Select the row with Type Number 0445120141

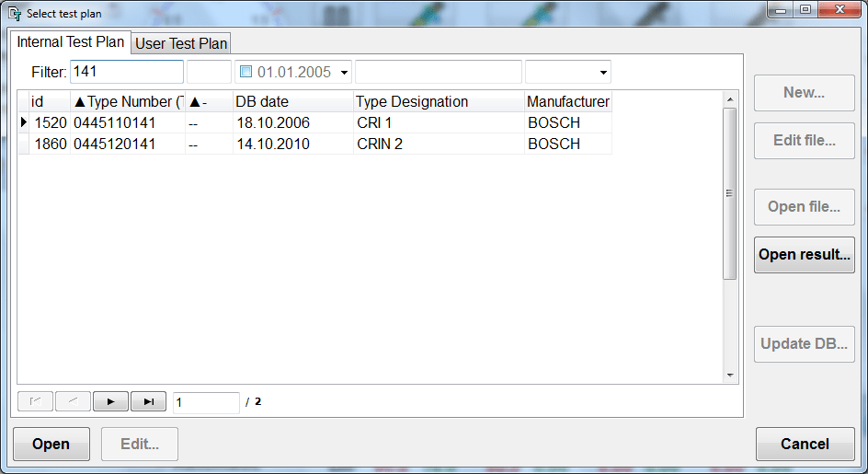point(115,144)
